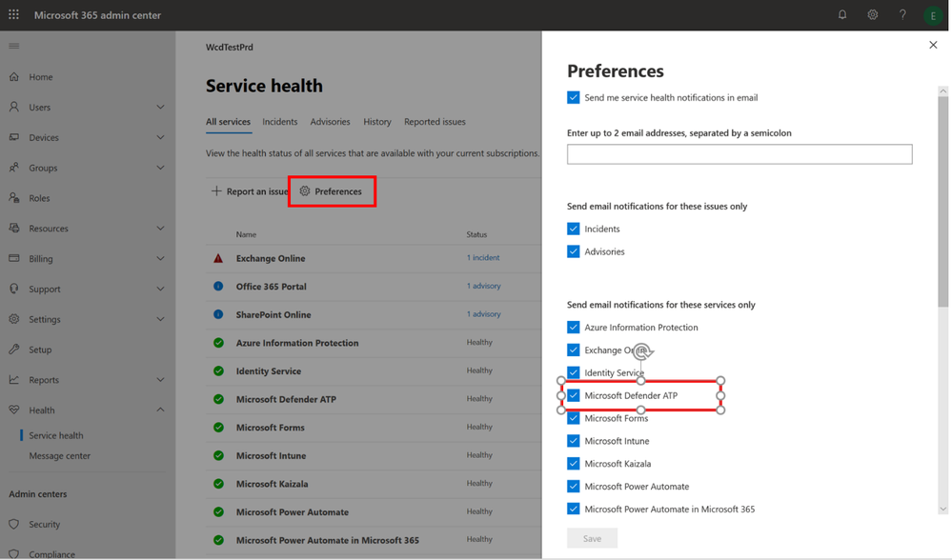Click the Billing card icon
The height and width of the screenshot is (560, 952).
click(x=14, y=258)
